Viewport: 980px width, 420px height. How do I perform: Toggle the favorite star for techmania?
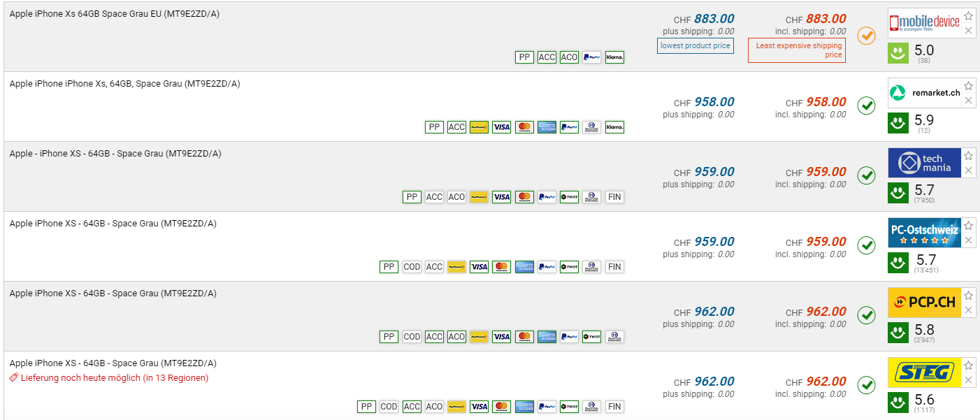coord(968,156)
